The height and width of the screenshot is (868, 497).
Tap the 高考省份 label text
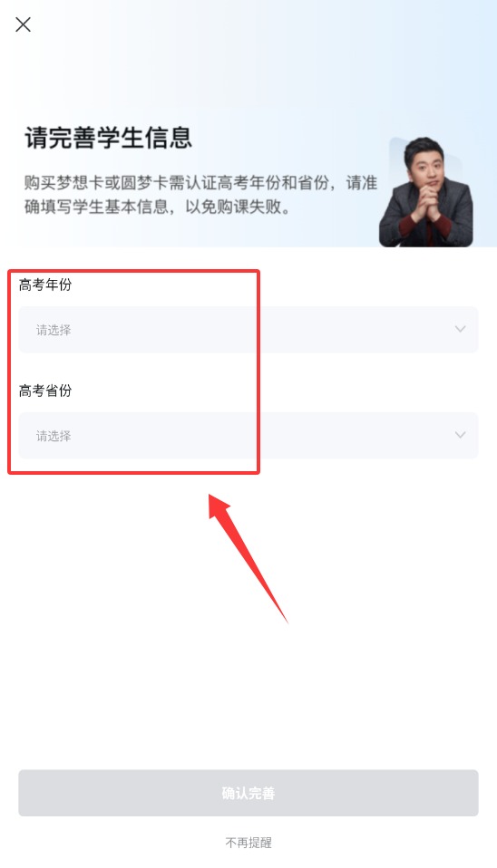tap(44, 391)
